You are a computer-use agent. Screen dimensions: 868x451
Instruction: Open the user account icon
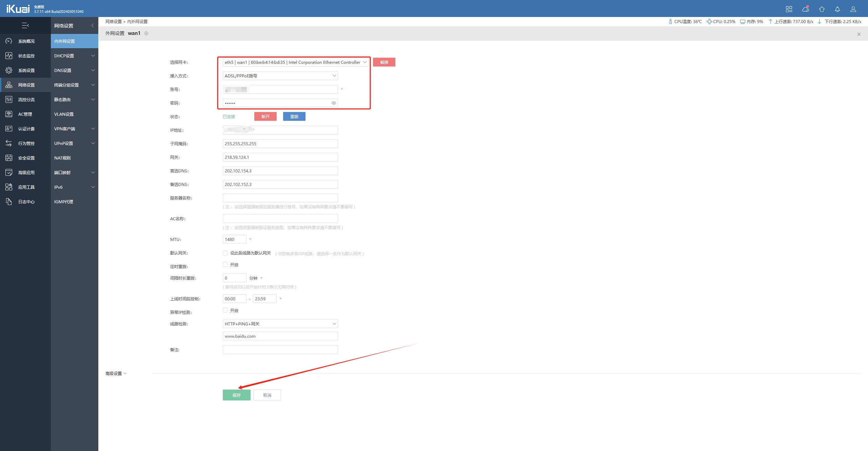[x=853, y=9]
